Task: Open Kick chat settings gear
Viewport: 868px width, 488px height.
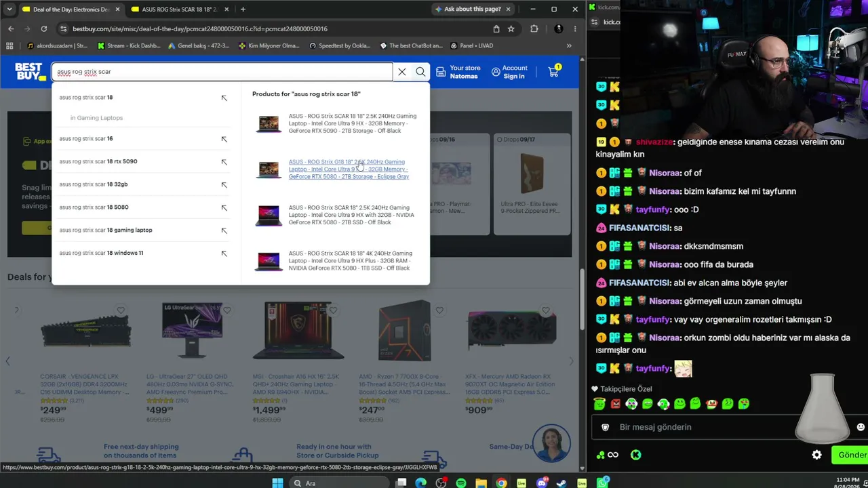Action: [x=816, y=455]
